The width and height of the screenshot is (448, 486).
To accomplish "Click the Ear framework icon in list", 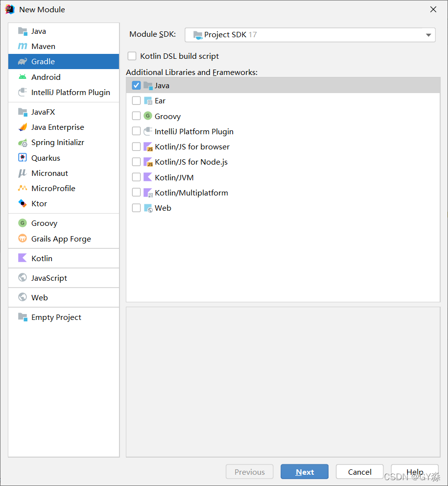I will coord(148,101).
